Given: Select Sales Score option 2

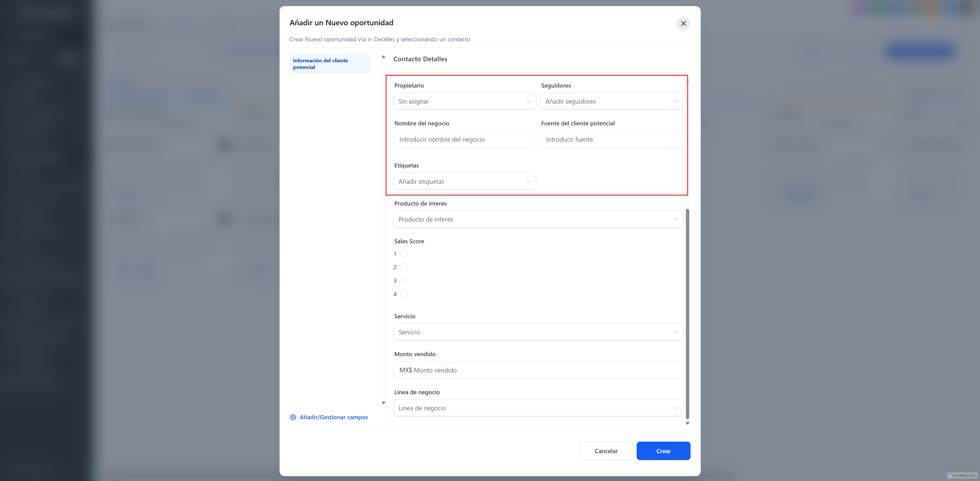Looking at the screenshot, I should (404, 267).
